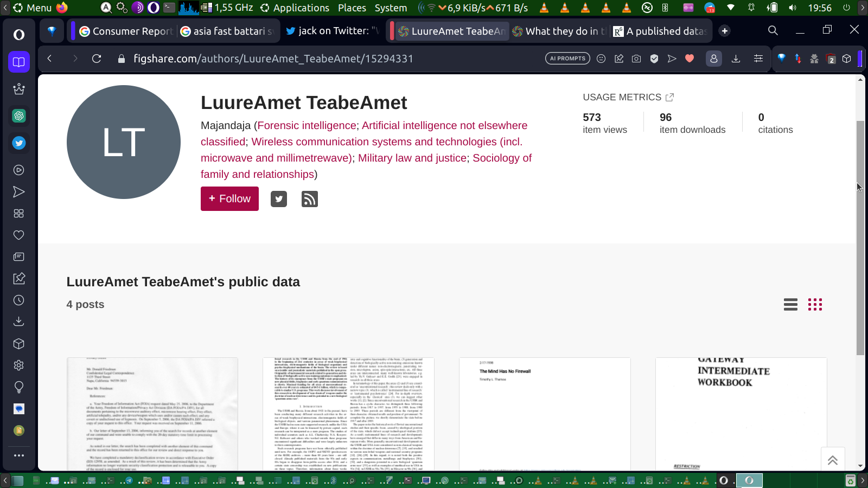Screen dimensions: 868x488
Task: Open the System menu in top panel
Action: tap(391, 8)
